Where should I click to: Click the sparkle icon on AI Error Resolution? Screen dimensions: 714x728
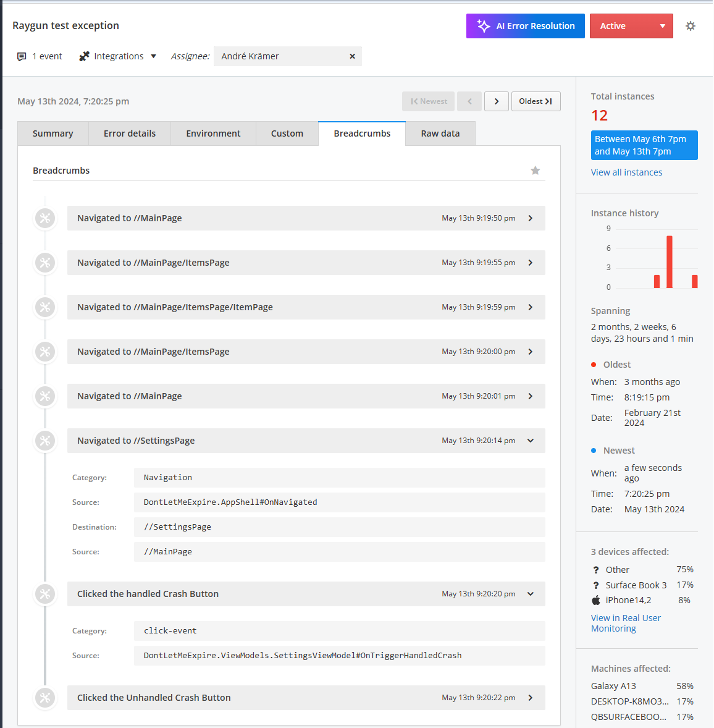[483, 26]
